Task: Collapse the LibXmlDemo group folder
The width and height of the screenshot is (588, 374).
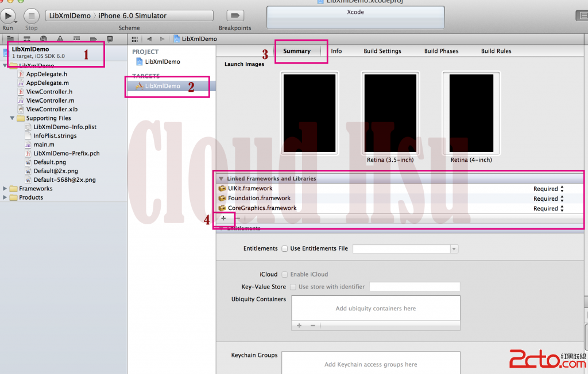Action: (5, 65)
